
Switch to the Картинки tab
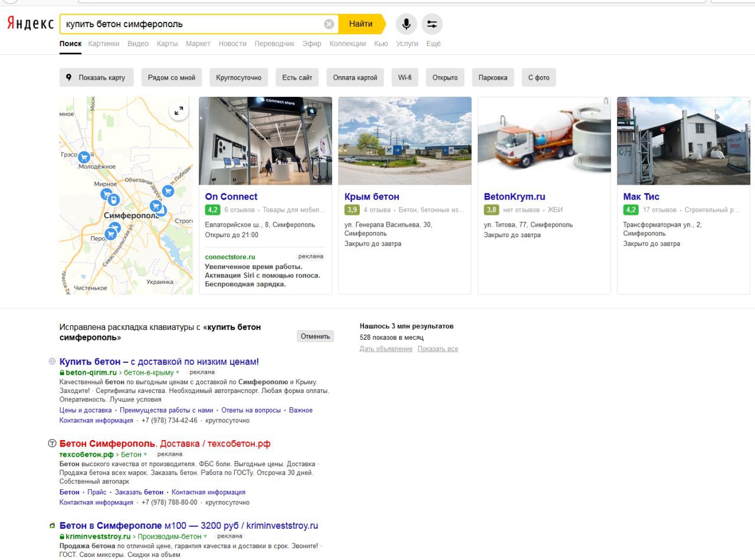pos(104,44)
